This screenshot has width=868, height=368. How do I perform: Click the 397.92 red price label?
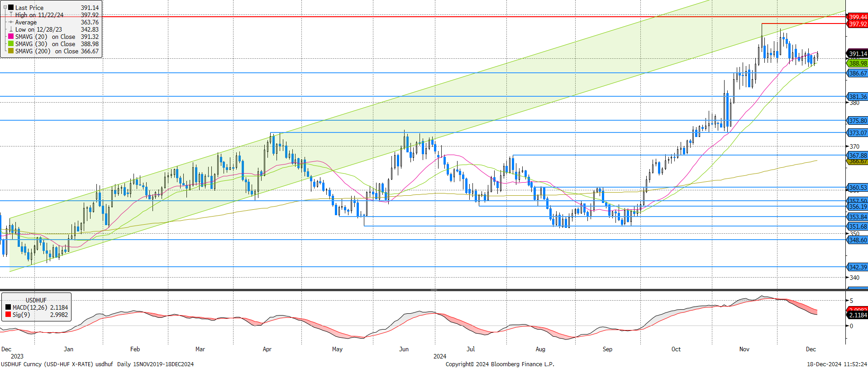click(858, 24)
